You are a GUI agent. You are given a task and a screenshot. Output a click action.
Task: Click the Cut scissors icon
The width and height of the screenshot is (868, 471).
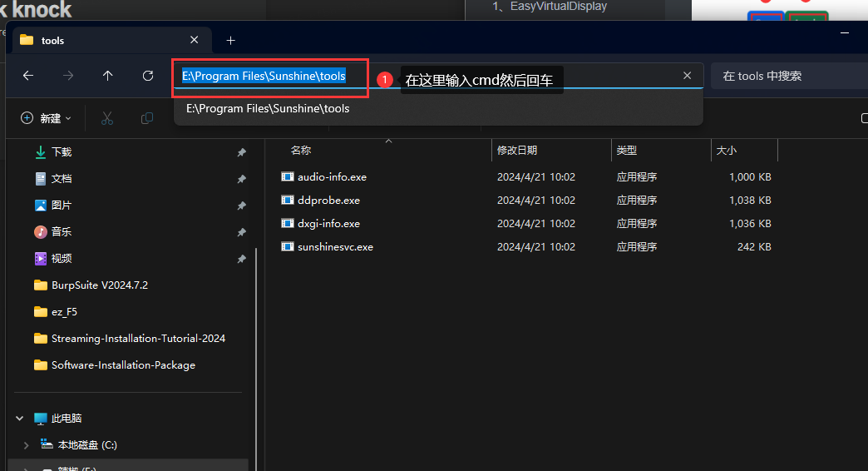107,118
